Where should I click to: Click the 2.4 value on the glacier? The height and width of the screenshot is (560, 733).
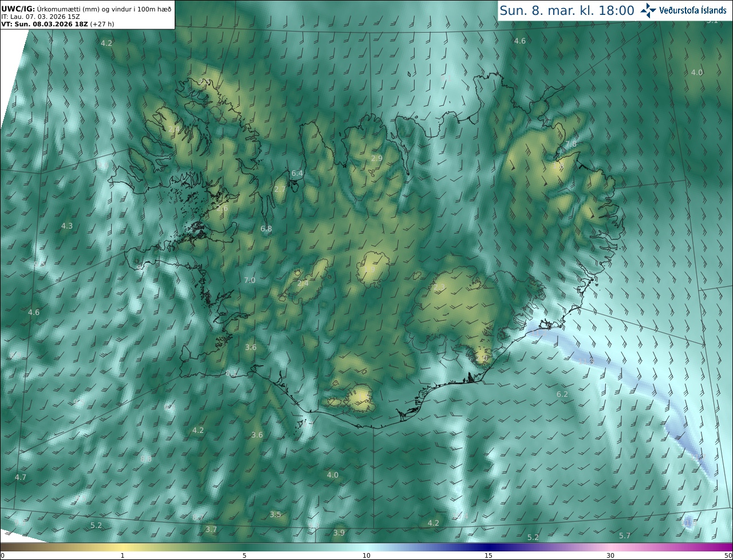(x=303, y=283)
